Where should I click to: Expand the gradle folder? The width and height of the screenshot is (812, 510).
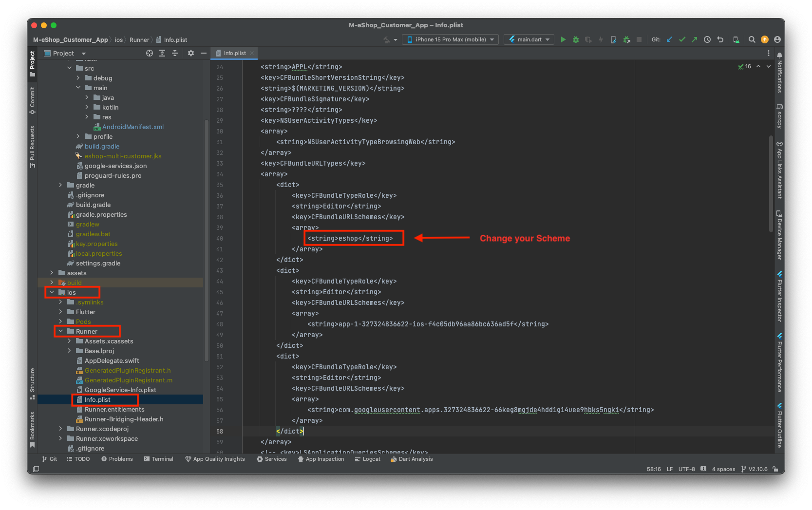(60, 185)
